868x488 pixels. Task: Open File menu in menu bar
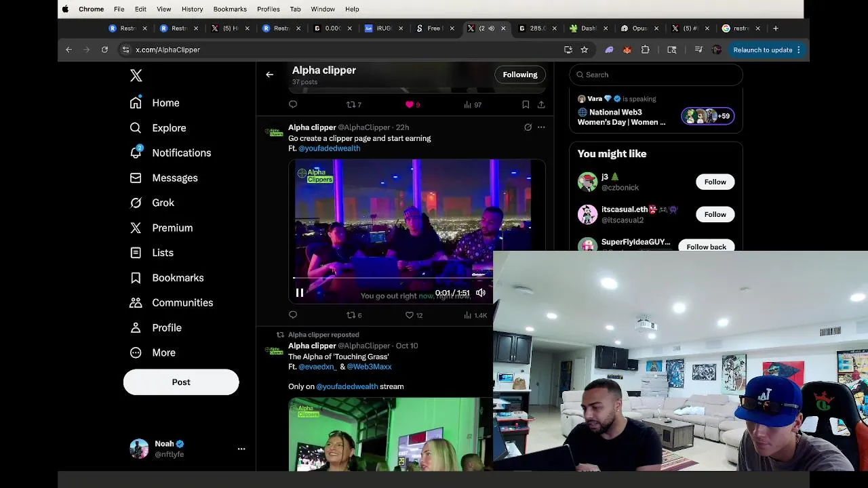pos(119,9)
